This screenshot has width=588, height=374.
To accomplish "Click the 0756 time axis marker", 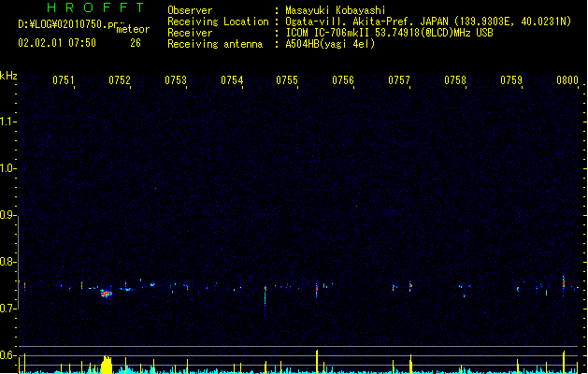I will (x=343, y=80).
